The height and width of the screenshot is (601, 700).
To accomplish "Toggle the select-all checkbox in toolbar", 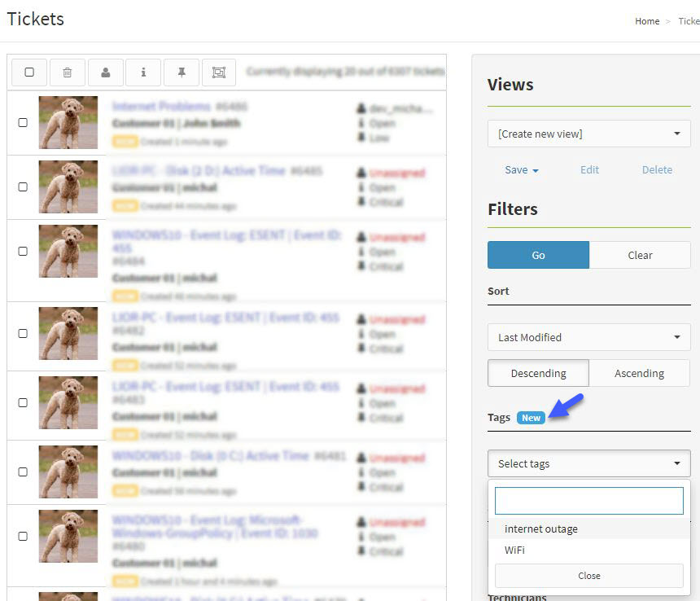I will coord(29,72).
